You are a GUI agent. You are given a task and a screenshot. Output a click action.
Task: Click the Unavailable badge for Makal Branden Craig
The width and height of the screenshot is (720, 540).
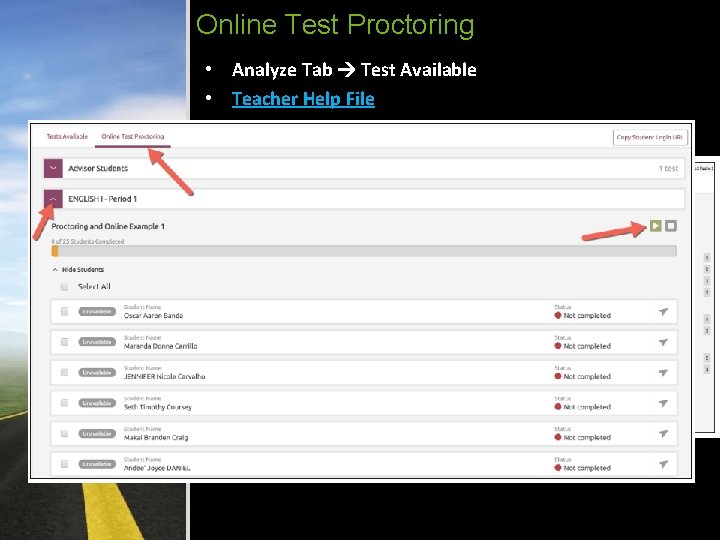(97, 433)
